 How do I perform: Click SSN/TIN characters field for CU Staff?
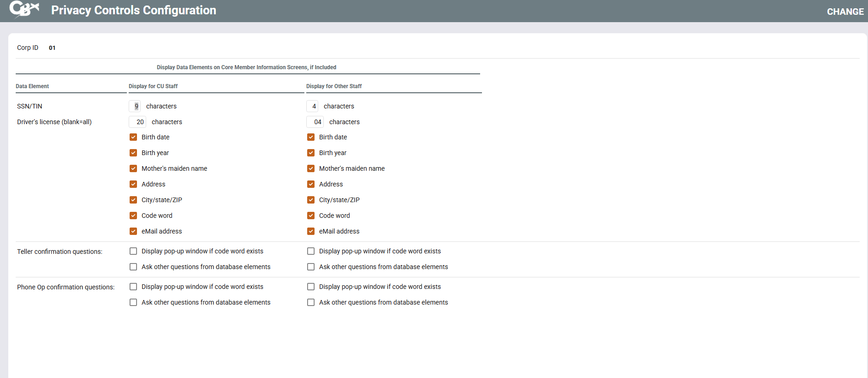click(135, 106)
